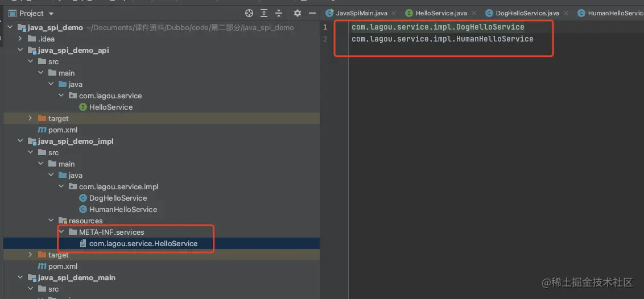Click the services file icon for com.lagou.service.HelloService

click(x=83, y=244)
